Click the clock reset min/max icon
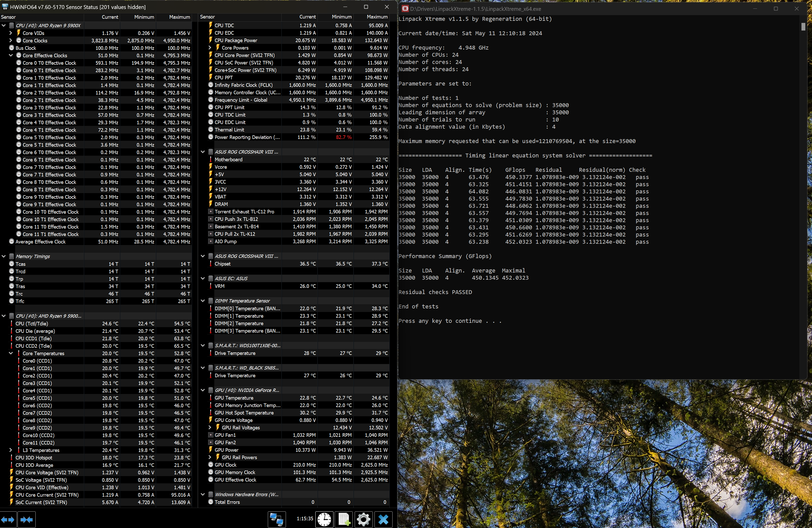812x528 pixels. (324, 520)
